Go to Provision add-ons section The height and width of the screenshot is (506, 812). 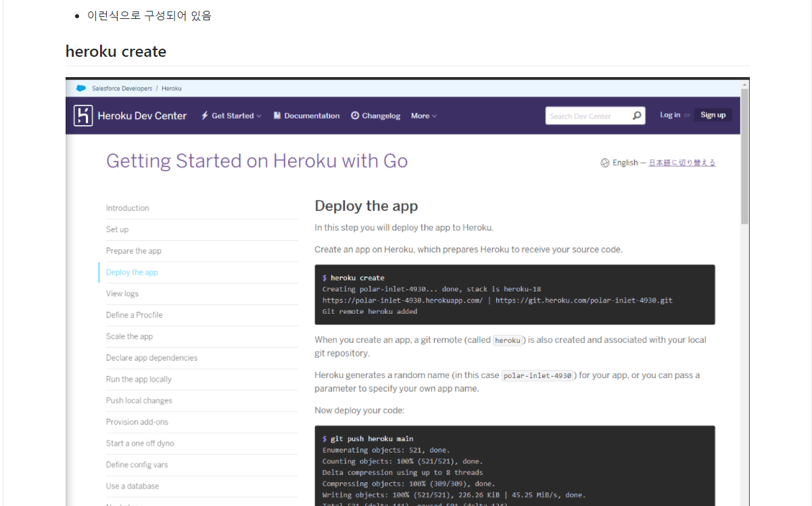tap(137, 422)
